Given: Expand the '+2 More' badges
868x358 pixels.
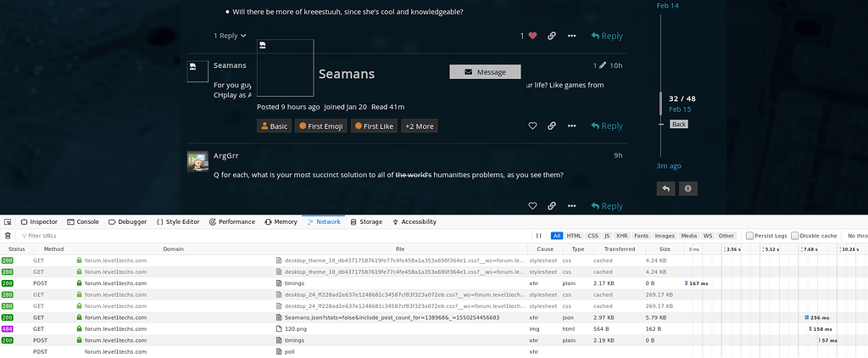Looking at the screenshot, I should point(420,126).
